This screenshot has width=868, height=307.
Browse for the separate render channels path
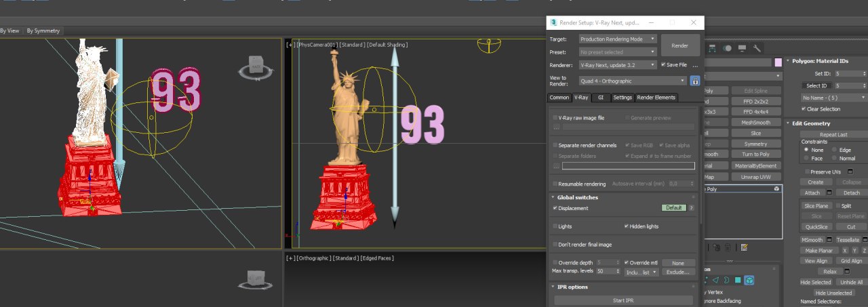(x=557, y=165)
